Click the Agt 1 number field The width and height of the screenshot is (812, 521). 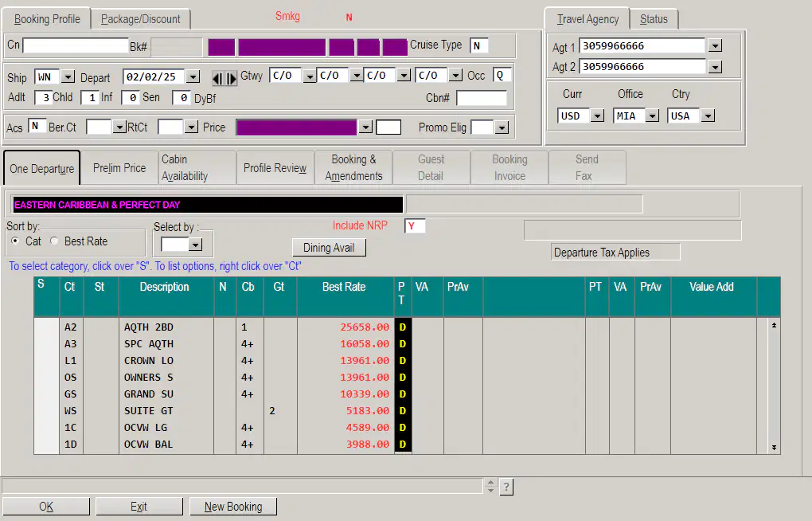(x=642, y=45)
